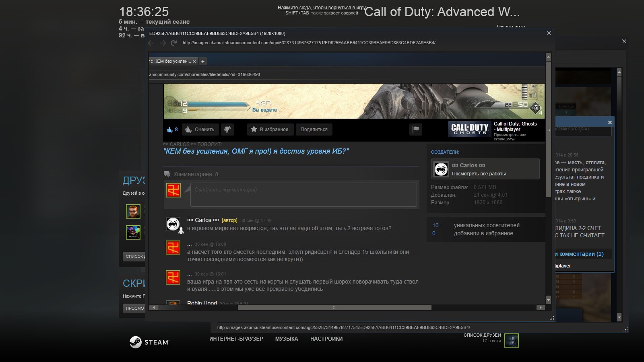The image size is (644, 362).
Task: Open 'Посмотреть все работы' link
Action: (x=479, y=174)
